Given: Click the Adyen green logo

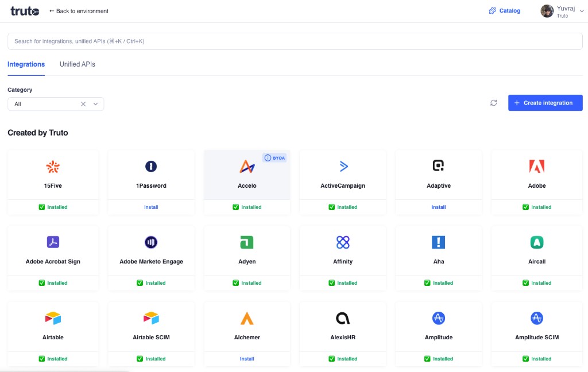Looking at the screenshot, I should click(x=247, y=242).
